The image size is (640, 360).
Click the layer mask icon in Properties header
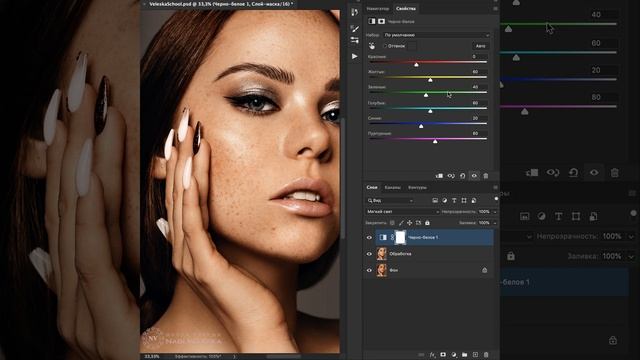[381, 21]
